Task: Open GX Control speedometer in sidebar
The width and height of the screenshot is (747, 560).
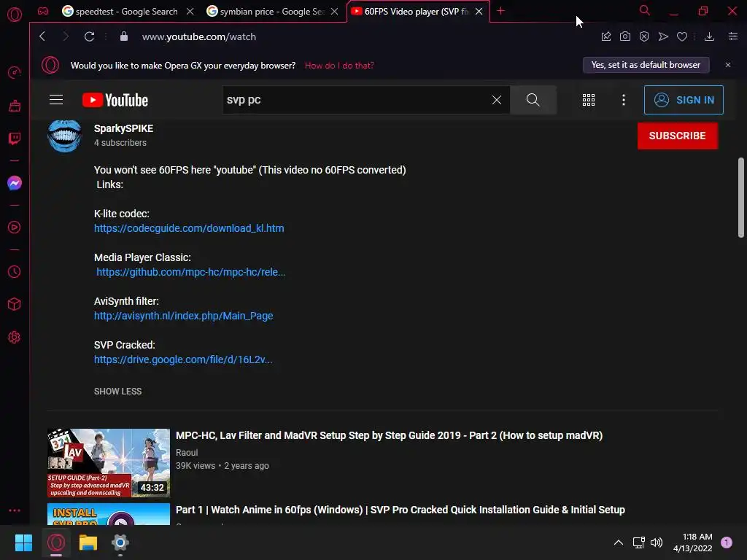Action: tap(15, 72)
